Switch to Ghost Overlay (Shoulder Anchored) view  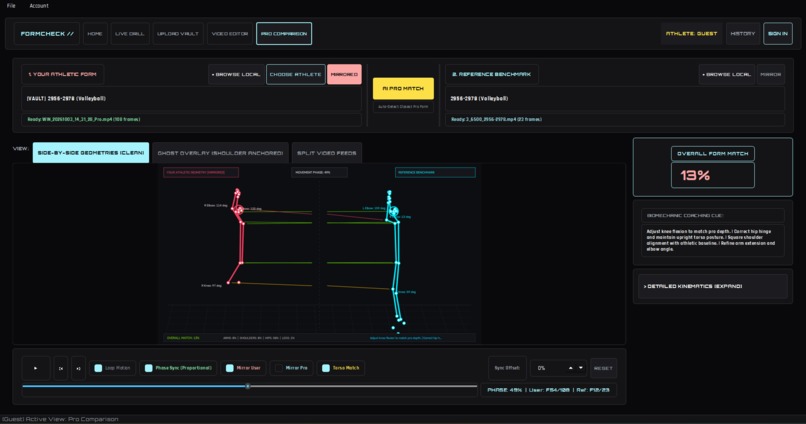coord(220,153)
